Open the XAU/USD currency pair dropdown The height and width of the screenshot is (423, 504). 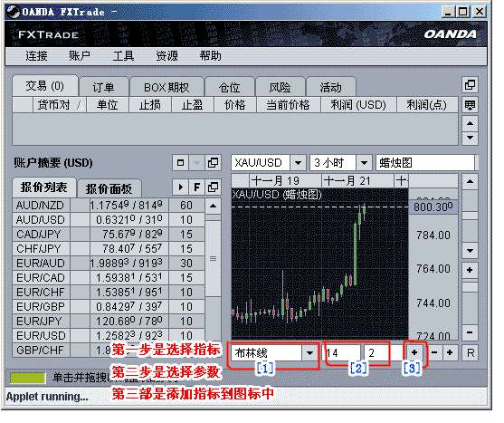click(298, 163)
